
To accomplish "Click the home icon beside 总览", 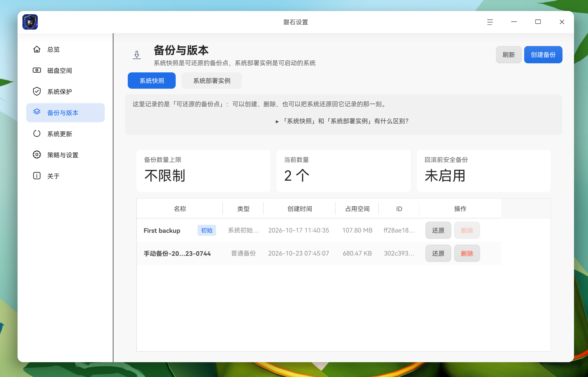I will pyautogui.click(x=37, y=49).
